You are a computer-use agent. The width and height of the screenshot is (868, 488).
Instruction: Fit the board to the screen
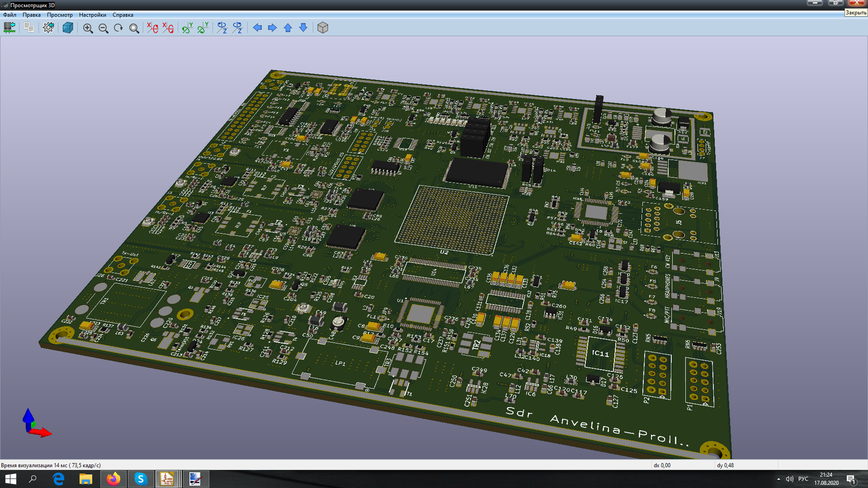tap(134, 28)
